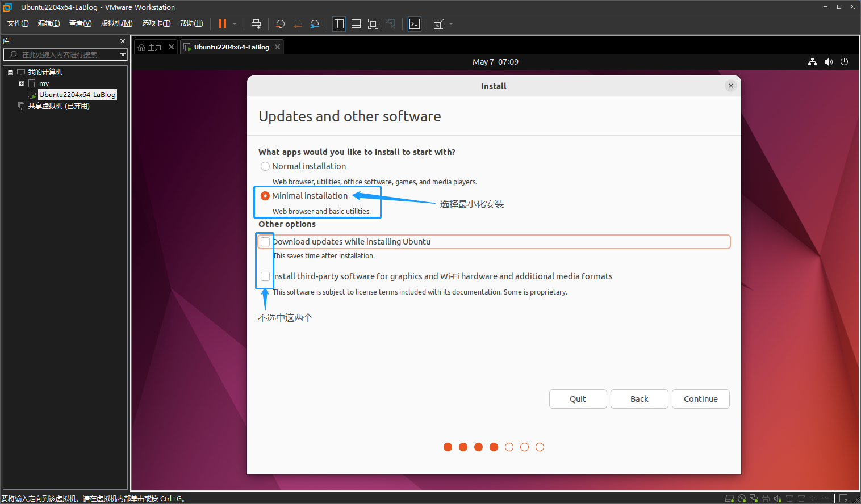Screen dimensions: 861x504
Task: Select the my folder in library
Action: click(x=44, y=83)
